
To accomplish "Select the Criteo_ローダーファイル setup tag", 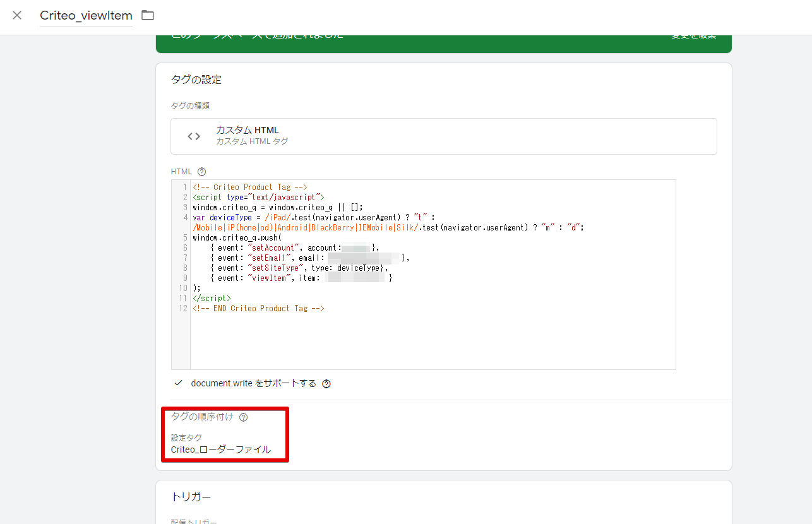I will pos(221,450).
